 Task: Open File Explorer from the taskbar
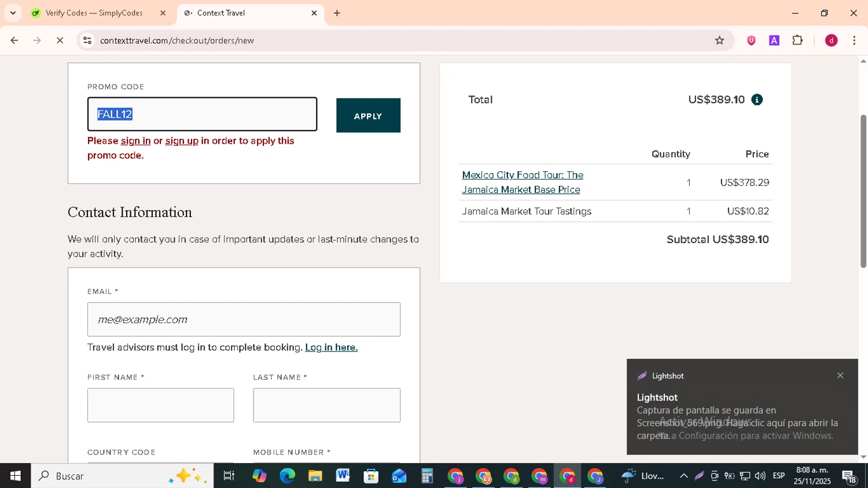click(315, 476)
